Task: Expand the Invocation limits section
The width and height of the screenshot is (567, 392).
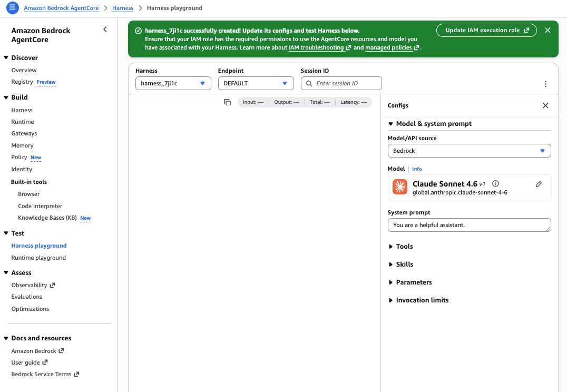Action: coord(418,300)
